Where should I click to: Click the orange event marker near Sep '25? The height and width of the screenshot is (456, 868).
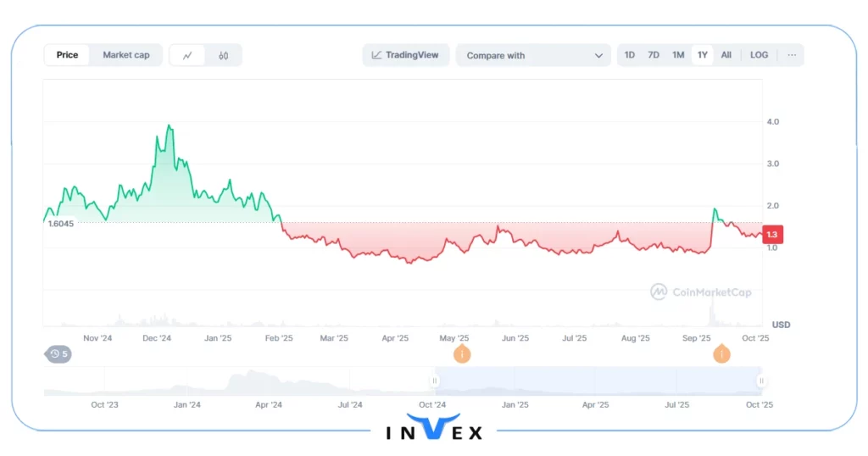click(721, 353)
